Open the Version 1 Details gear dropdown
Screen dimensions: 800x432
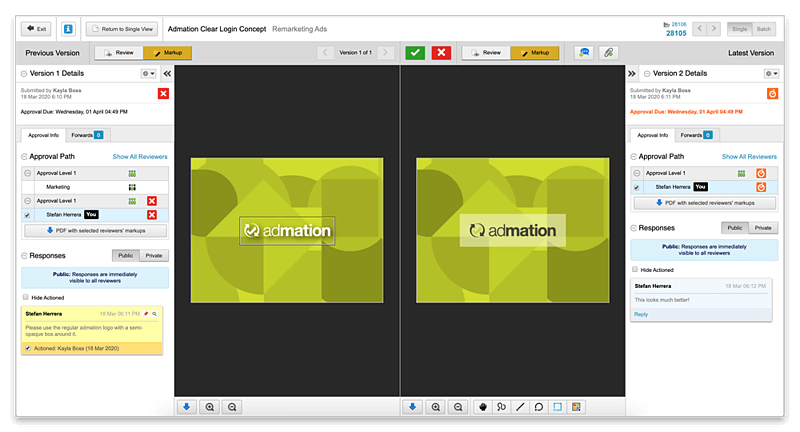(x=148, y=73)
